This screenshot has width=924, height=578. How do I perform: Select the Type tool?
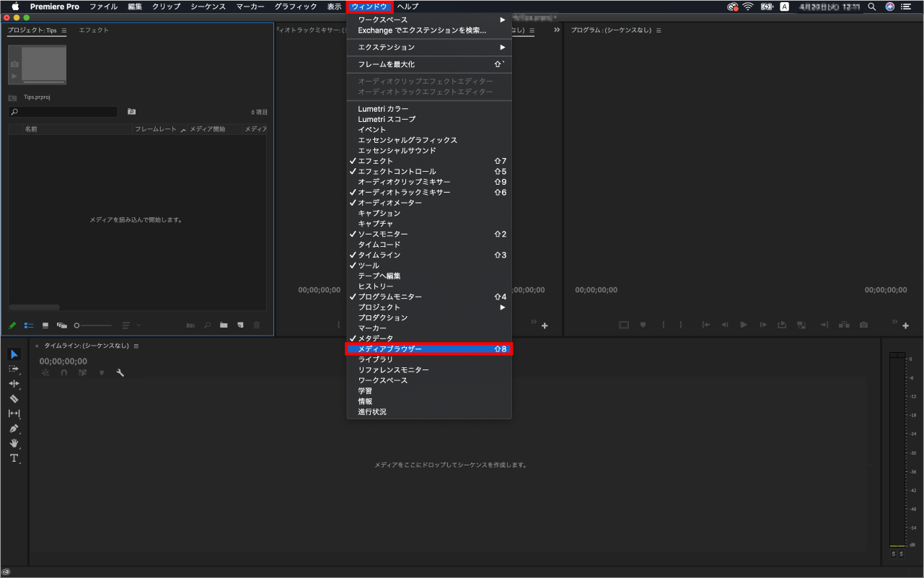(14, 458)
